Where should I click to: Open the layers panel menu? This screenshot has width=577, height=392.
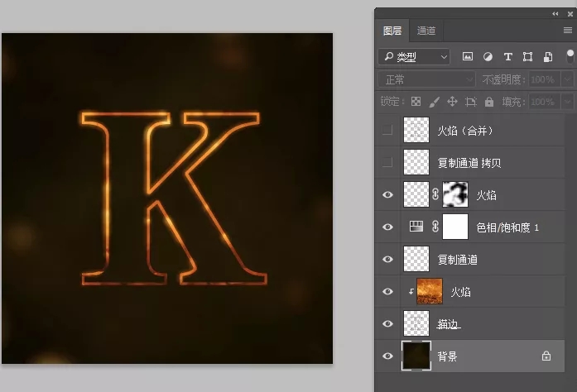(568, 30)
